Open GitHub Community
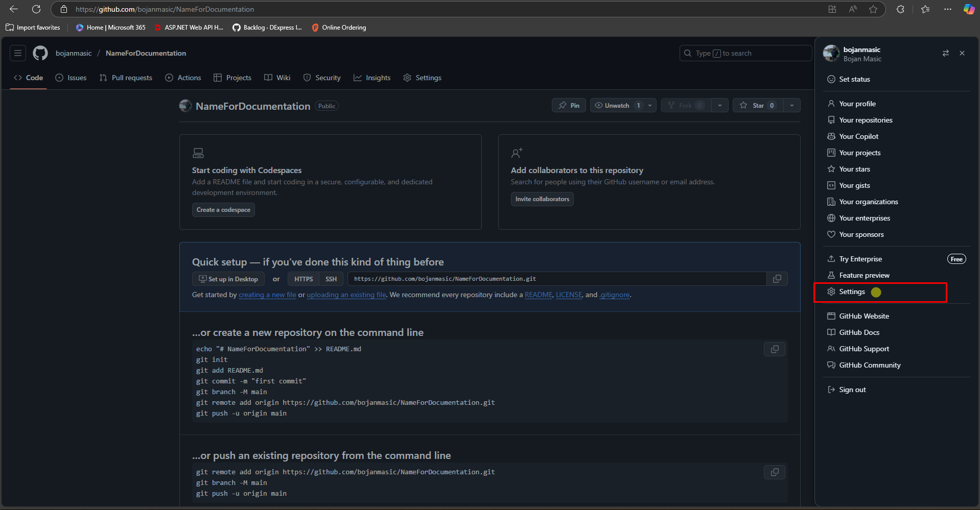The image size is (980, 510). tap(897, 365)
